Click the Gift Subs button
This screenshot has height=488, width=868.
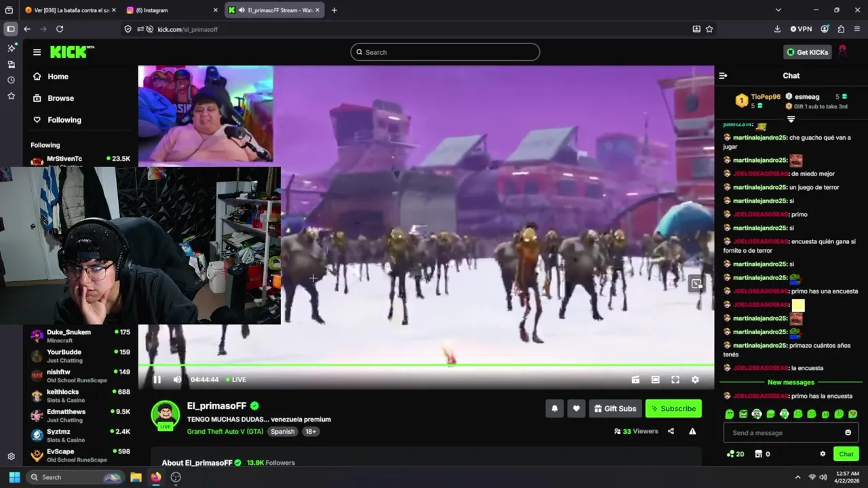pos(616,408)
